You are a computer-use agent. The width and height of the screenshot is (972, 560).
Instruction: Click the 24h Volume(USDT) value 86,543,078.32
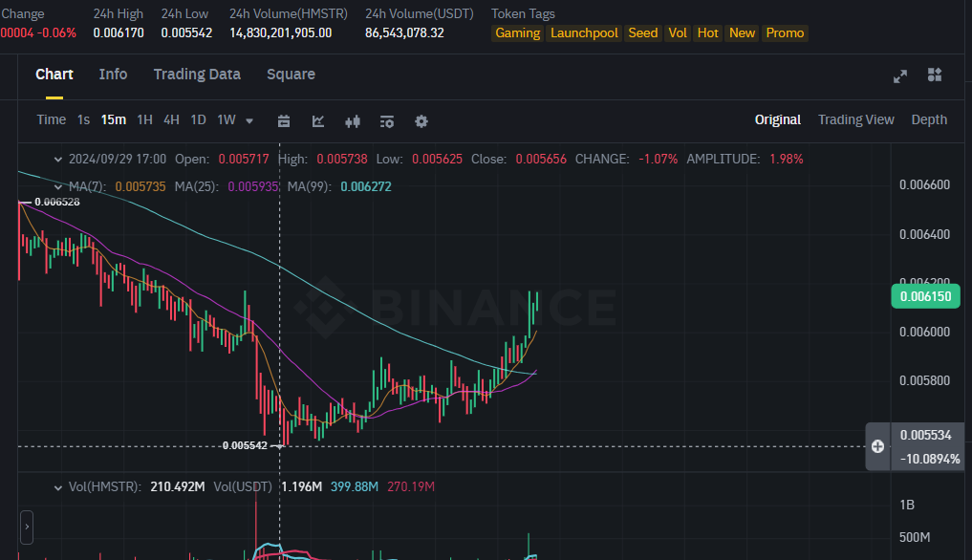pos(405,32)
